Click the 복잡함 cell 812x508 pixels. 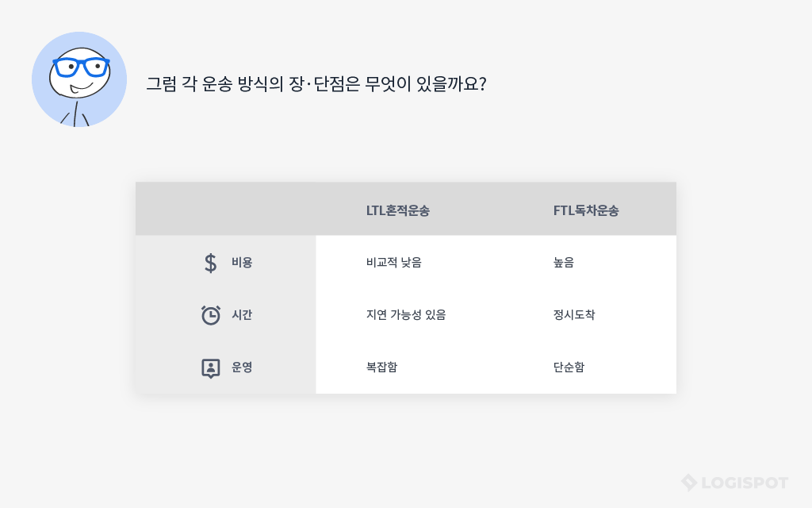click(381, 368)
